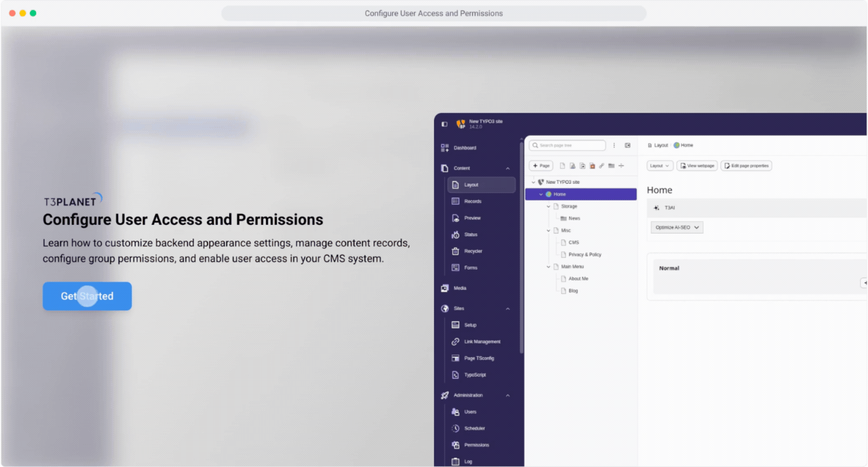Open the Layout module
Screen dimensions: 868x467
click(482, 185)
